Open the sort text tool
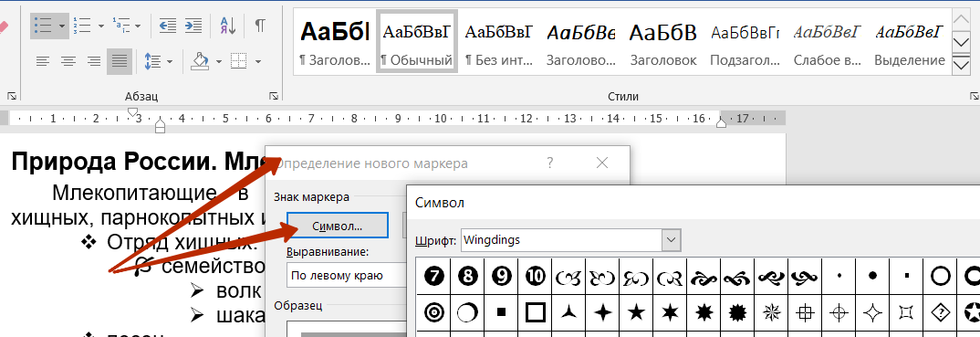980x337 pixels. tap(227, 26)
